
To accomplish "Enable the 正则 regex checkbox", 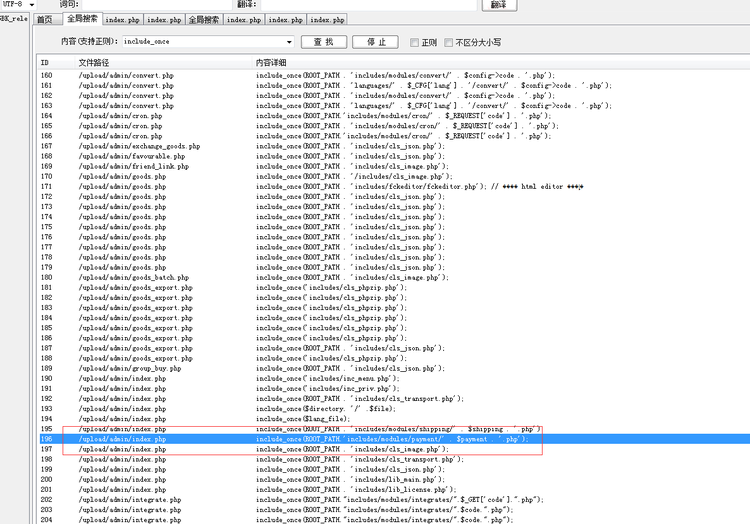I will [415, 43].
